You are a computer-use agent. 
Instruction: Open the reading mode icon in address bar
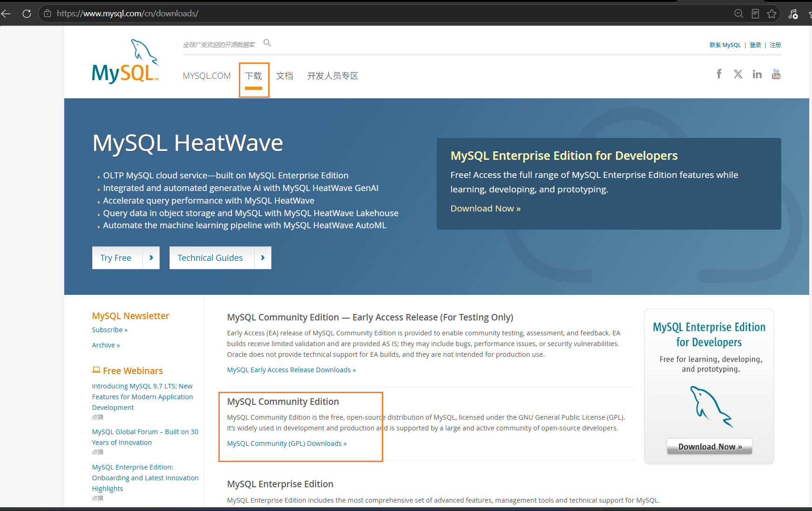click(755, 14)
